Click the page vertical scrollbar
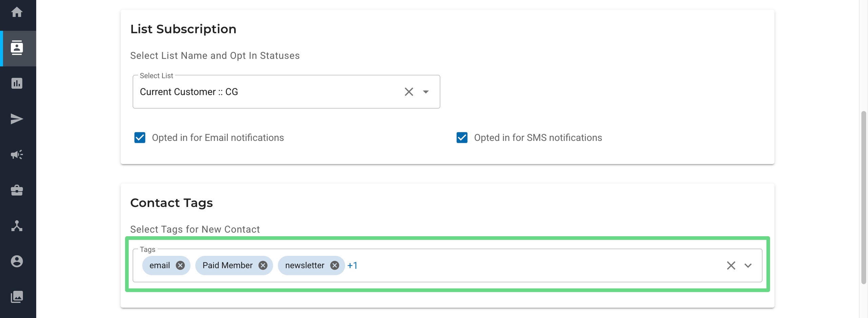Screen dimensions: 868x318 tap(864, 197)
